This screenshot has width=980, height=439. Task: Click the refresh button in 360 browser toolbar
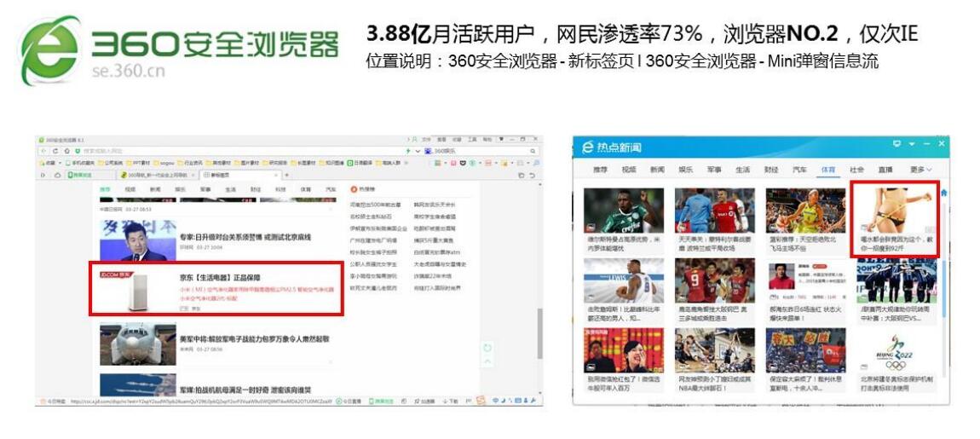click(55, 152)
